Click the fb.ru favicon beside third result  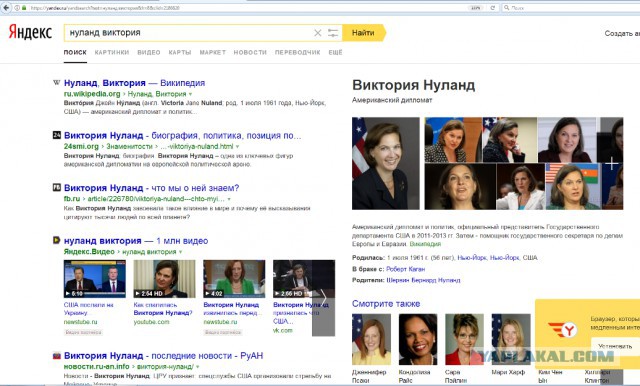click(x=57, y=188)
